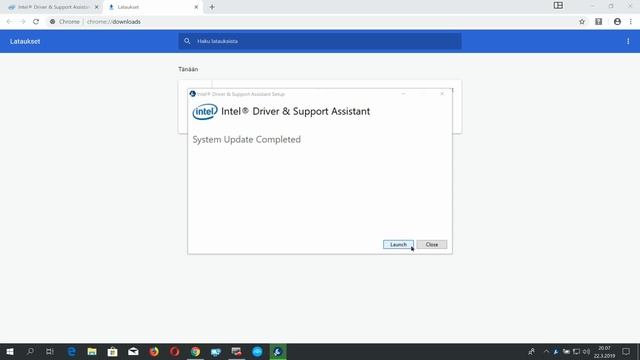Click the extension icon beside the bookmark star

pyautogui.click(x=598, y=22)
